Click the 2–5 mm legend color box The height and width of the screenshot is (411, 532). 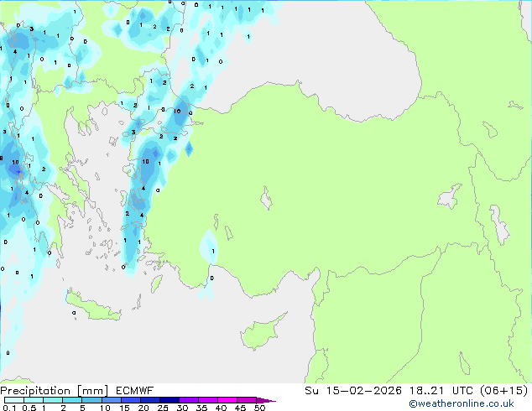pos(72,400)
